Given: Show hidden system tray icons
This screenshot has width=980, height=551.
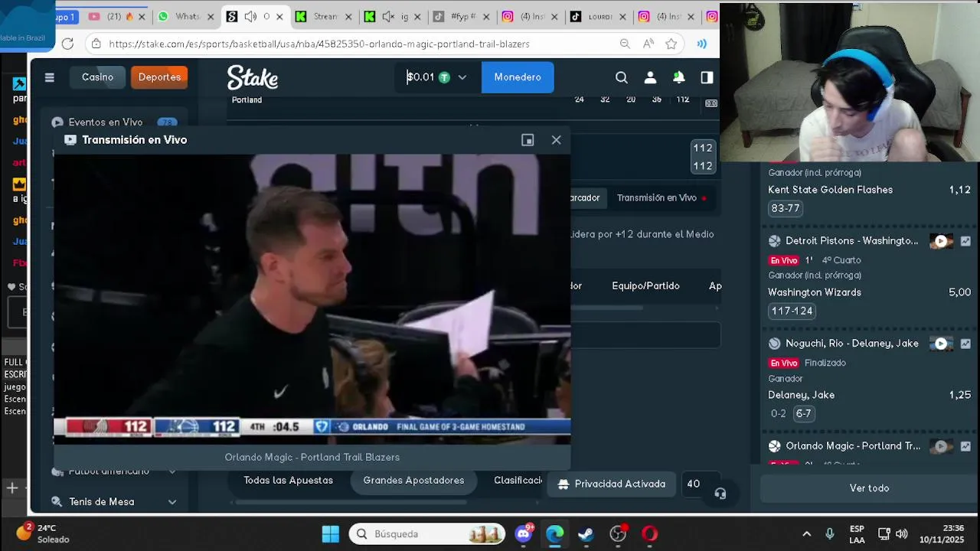Looking at the screenshot, I should pyautogui.click(x=806, y=534).
